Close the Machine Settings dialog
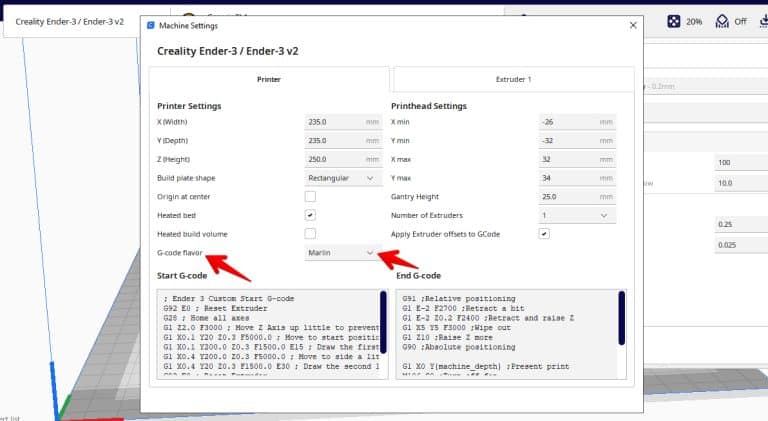Screen dimensions: 768x421 click(633, 25)
